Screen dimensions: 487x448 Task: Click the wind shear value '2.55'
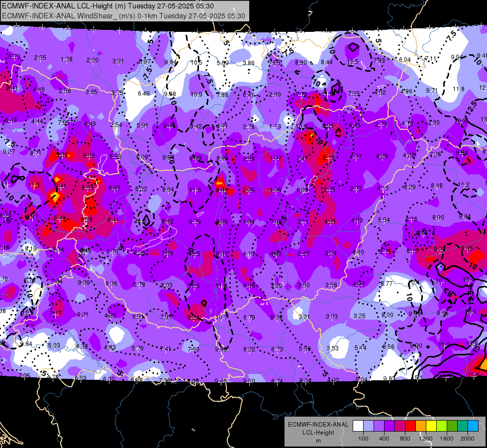(x=40, y=58)
